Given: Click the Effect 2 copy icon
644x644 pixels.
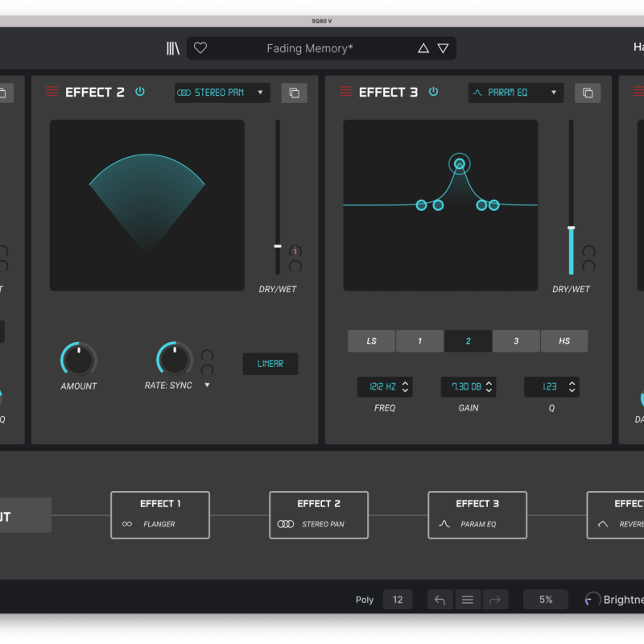Looking at the screenshot, I should click(x=294, y=93).
